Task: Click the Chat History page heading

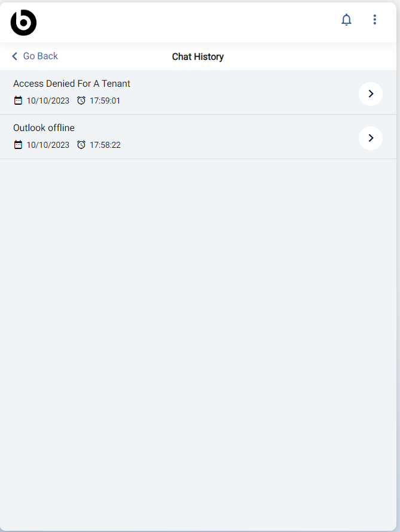Action: pyautogui.click(x=198, y=57)
